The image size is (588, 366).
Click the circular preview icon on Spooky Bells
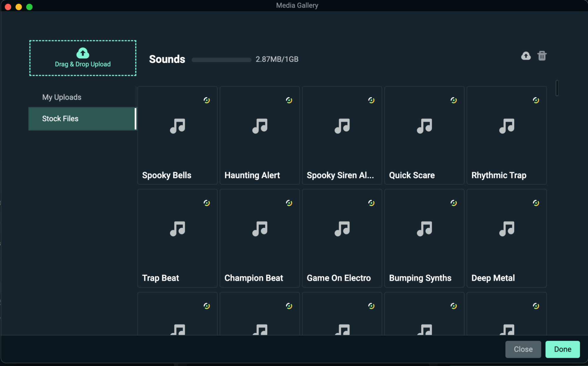point(207,100)
